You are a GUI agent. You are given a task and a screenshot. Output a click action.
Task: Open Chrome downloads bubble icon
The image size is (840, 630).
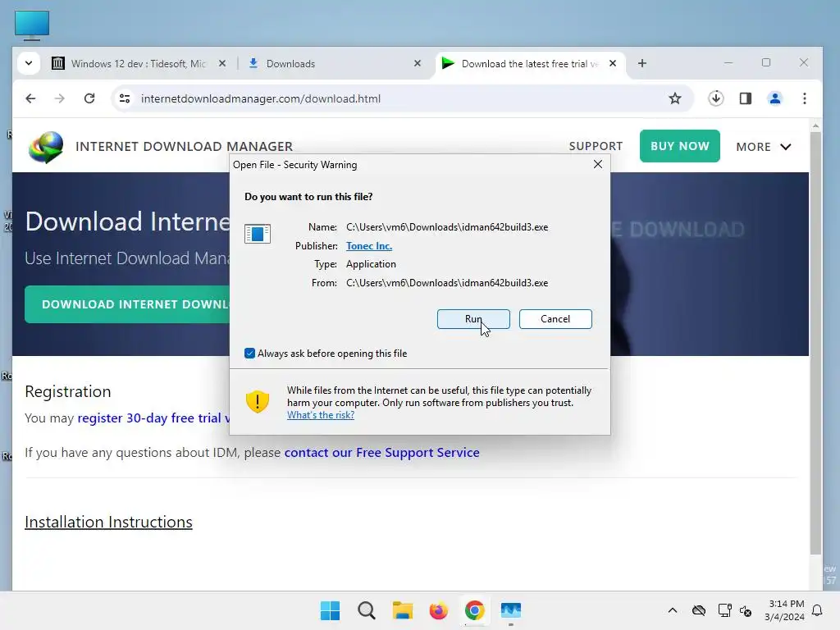(x=715, y=98)
